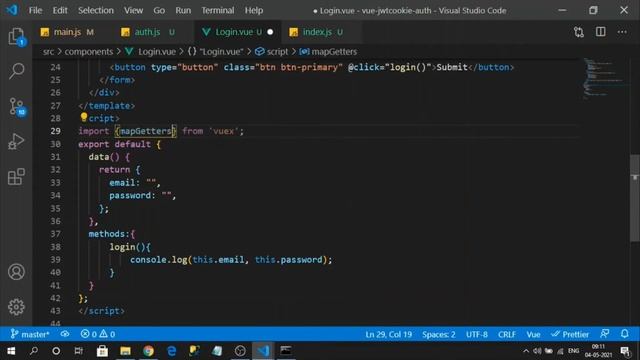Open Chrome from the taskbar
Viewport: 640px width, 360px height.
(x=148, y=351)
